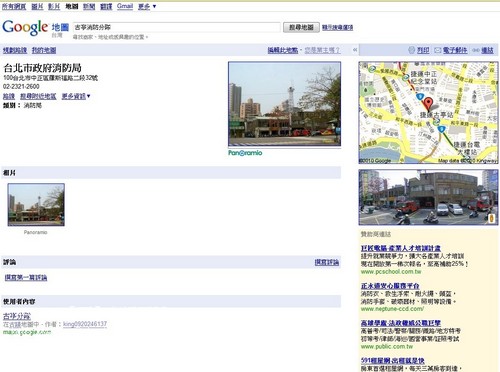This screenshot has width=500, height=372.
Task: Click the 搜尋地圖 search button
Action: coord(301,27)
